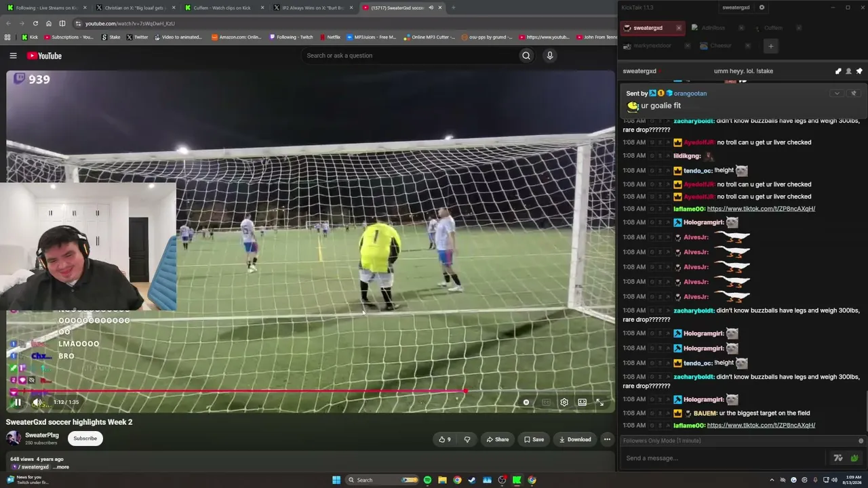Image resolution: width=868 pixels, height=488 pixels.
Task: Show hidden system tray icons chevron
Action: pos(772,480)
